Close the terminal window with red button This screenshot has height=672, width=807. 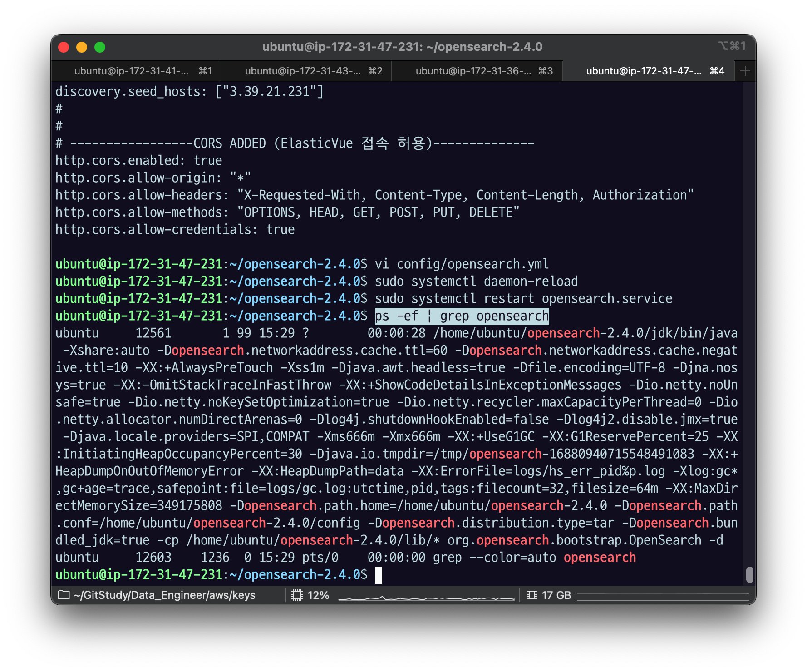64,47
